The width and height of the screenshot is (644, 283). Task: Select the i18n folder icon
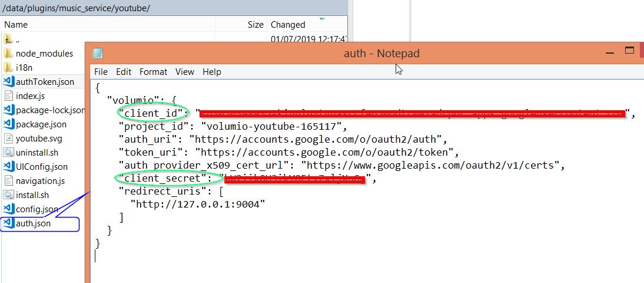(8, 67)
